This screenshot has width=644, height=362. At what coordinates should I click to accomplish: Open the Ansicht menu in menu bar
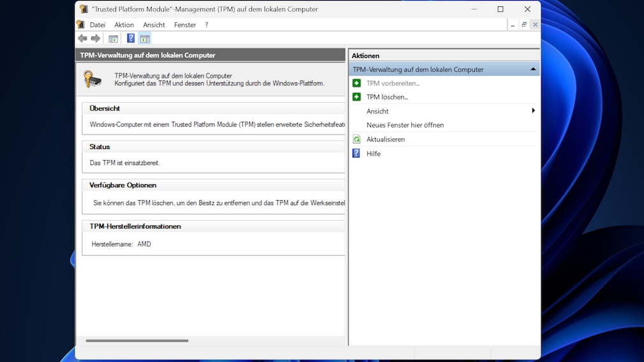coord(154,25)
